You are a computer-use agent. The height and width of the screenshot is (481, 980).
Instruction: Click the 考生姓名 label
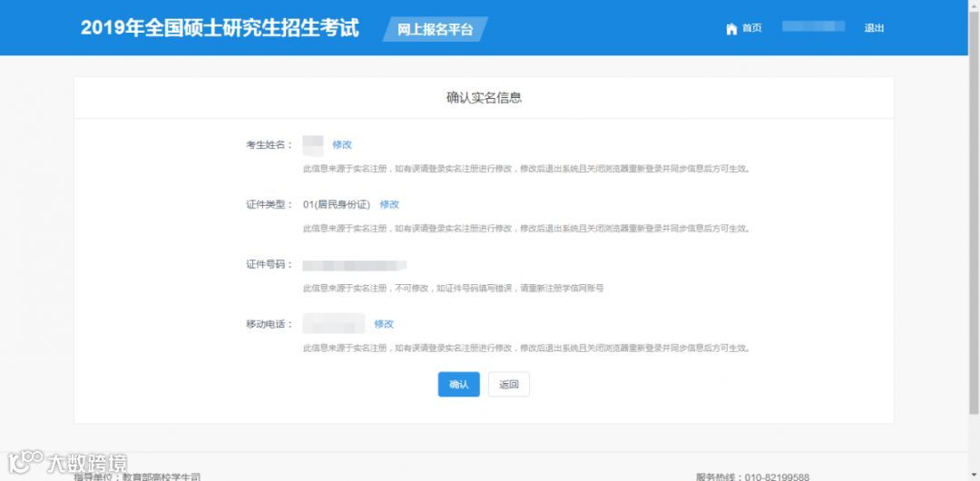(269, 144)
